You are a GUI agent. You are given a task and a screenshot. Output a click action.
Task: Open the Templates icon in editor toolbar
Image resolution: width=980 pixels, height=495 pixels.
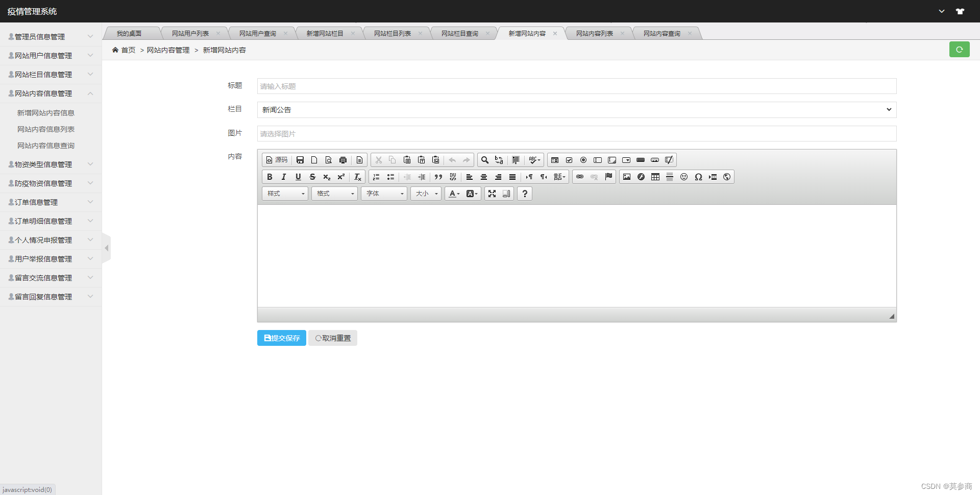[359, 160]
